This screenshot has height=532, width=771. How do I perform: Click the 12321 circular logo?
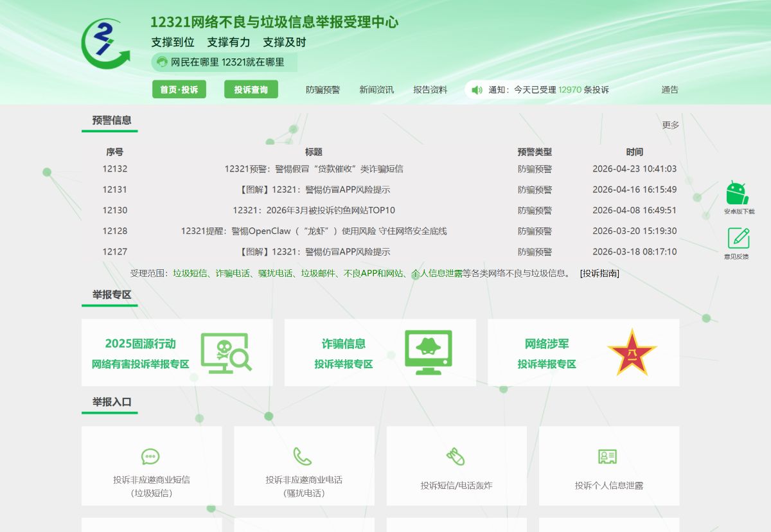point(106,43)
